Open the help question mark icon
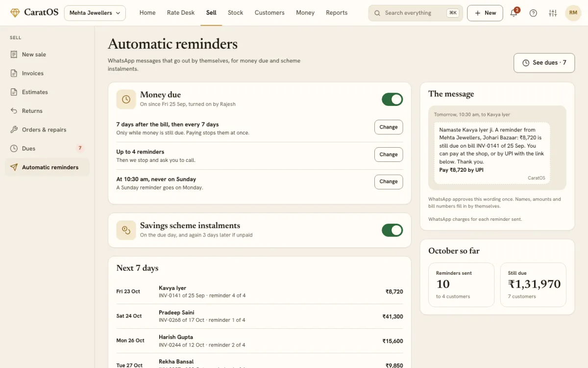 (x=533, y=13)
